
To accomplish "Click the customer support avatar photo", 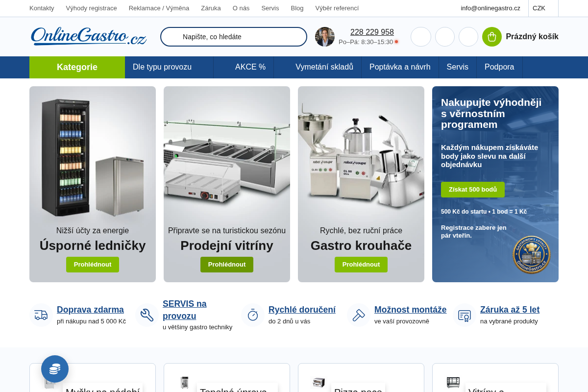I will click(325, 37).
